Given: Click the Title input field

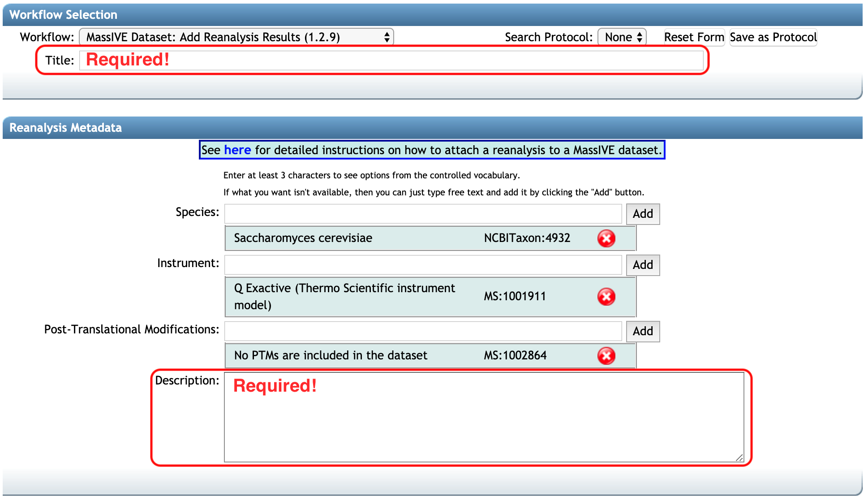Looking at the screenshot, I should pyautogui.click(x=391, y=60).
